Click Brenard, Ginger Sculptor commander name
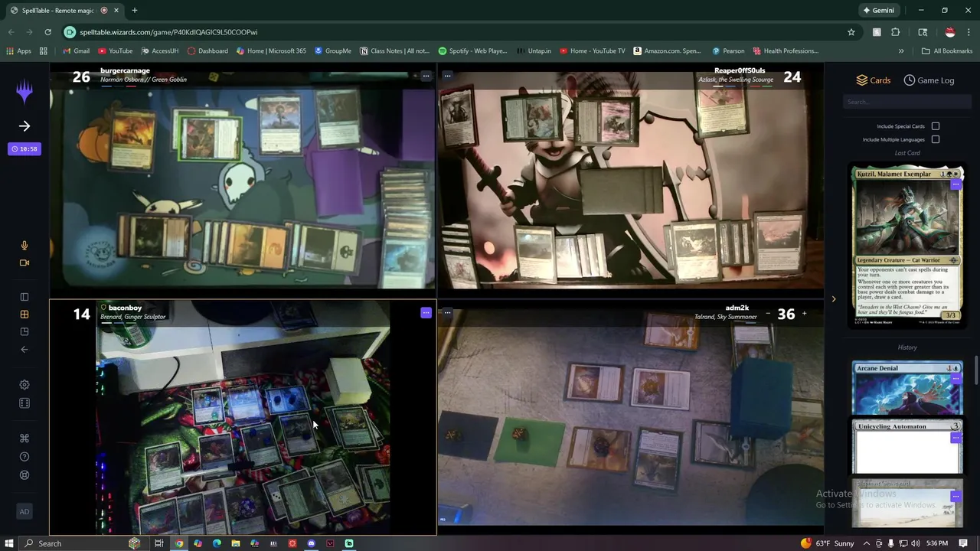The width and height of the screenshot is (980, 551). [x=132, y=317]
